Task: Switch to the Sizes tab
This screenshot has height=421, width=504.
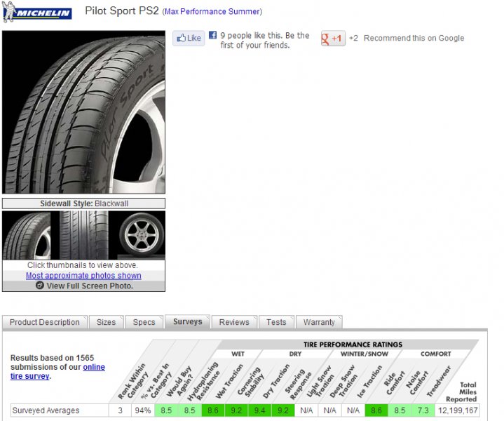Action: [x=106, y=322]
